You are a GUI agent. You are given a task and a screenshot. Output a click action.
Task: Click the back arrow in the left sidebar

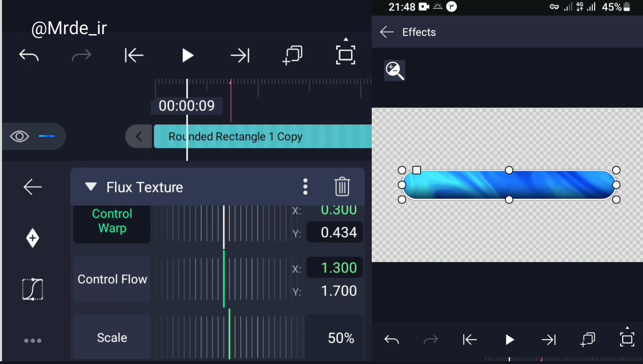coord(32,187)
